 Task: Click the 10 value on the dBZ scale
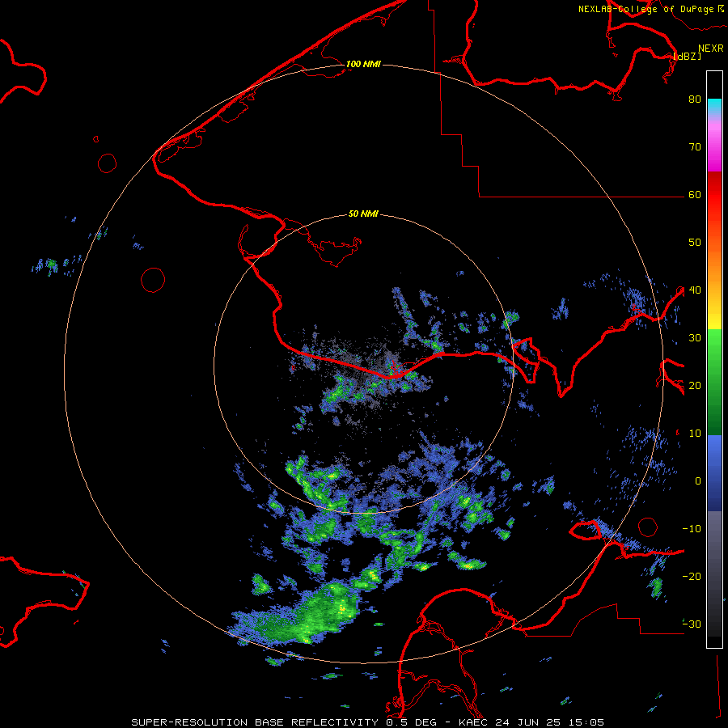(x=695, y=434)
